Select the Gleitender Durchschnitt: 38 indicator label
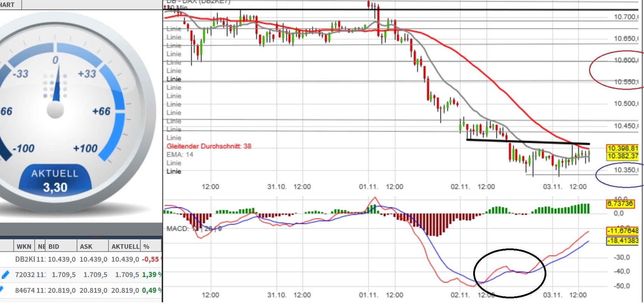Screen dimensions: 644x304 click(209, 146)
